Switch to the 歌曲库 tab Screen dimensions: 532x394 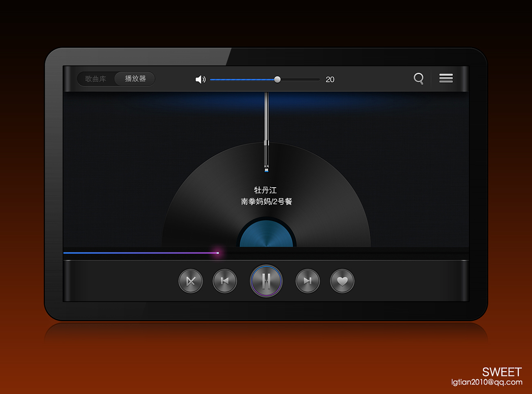pos(96,79)
